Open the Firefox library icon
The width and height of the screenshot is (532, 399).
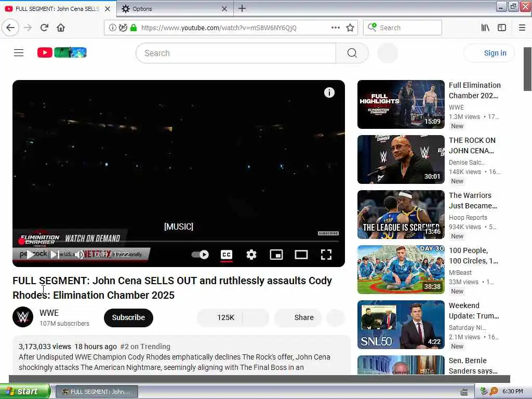coord(486,28)
